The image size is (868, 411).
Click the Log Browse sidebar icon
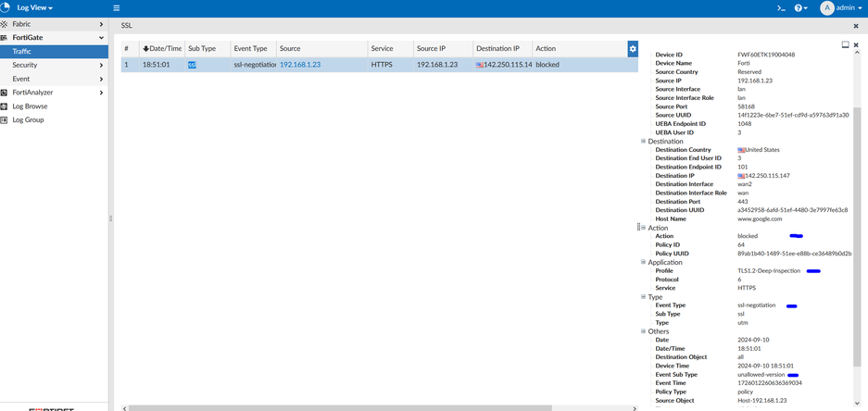4,106
